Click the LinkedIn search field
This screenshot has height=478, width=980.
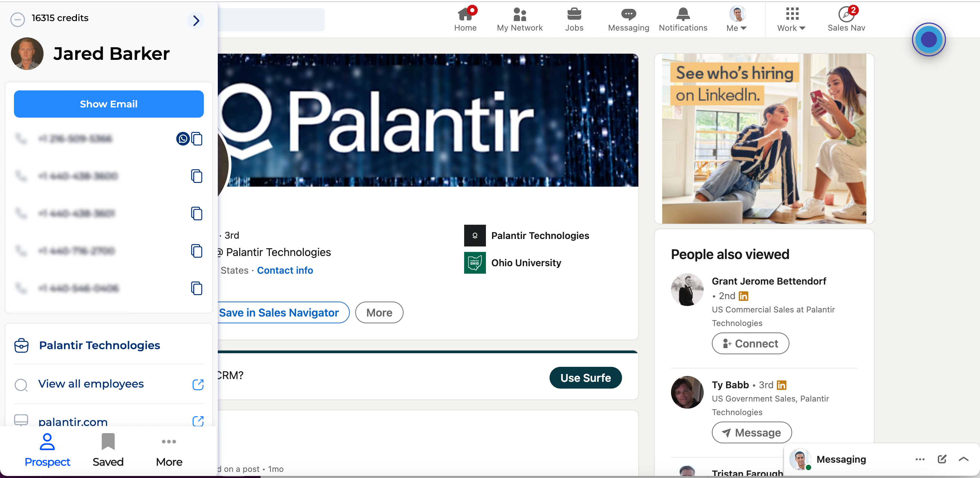tap(271, 20)
